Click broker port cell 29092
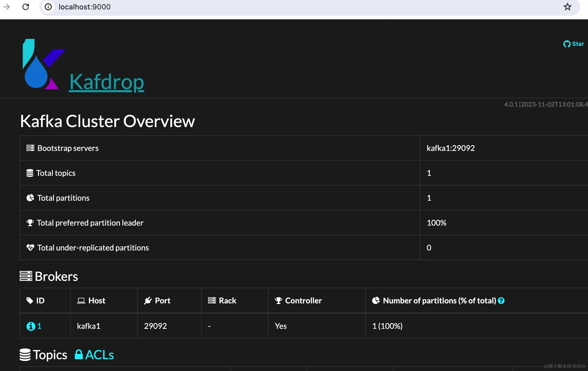Image resolution: width=588 pixels, height=371 pixels. (155, 326)
